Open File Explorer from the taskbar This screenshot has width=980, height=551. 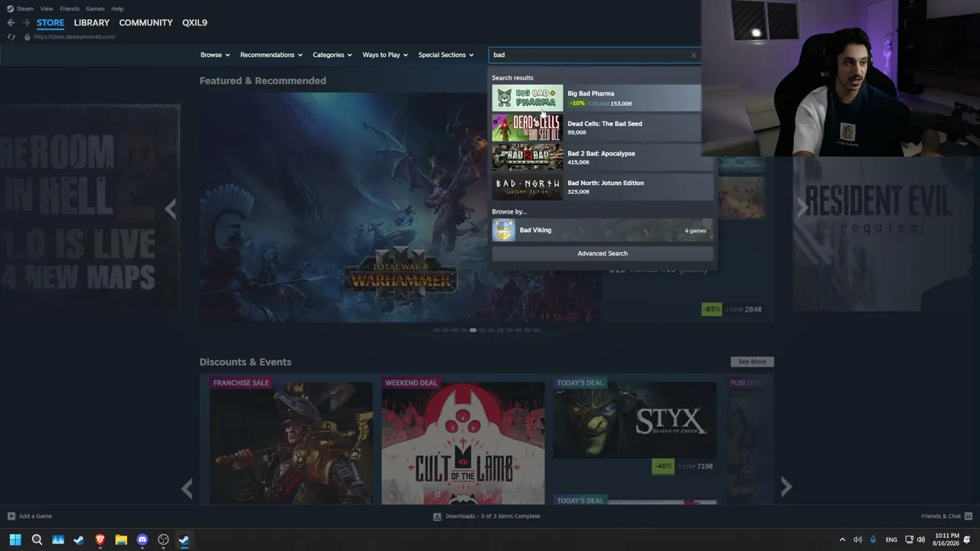click(121, 540)
